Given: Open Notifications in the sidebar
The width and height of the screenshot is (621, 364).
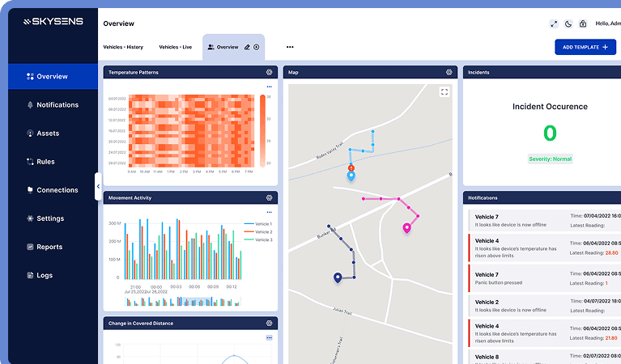Looking at the screenshot, I should click(x=57, y=105).
